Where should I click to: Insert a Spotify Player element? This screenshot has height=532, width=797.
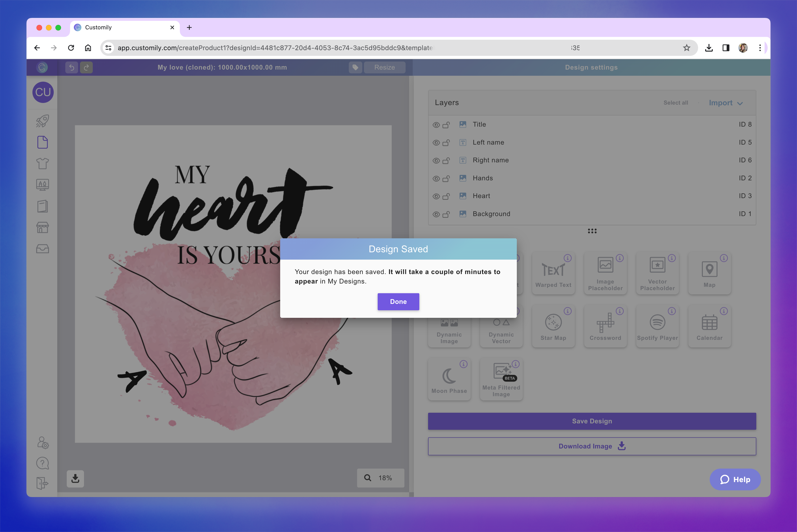pos(658,326)
